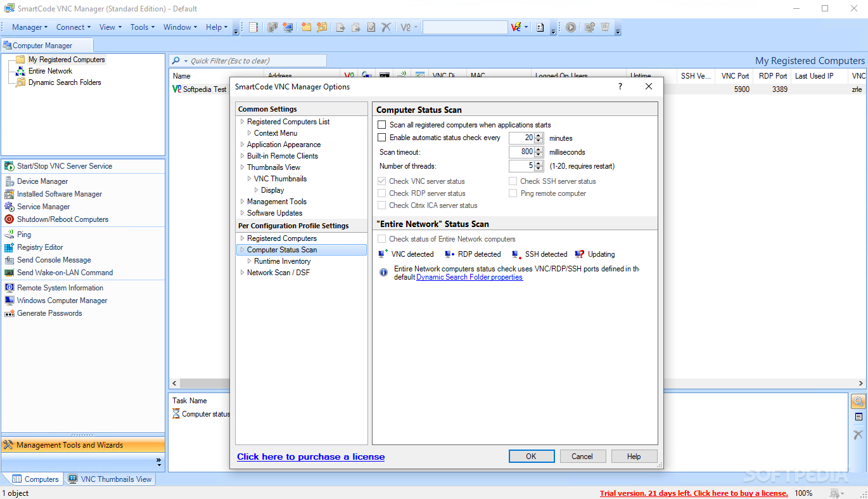Increase the status check minutes spinner
868x499 pixels.
click(539, 135)
